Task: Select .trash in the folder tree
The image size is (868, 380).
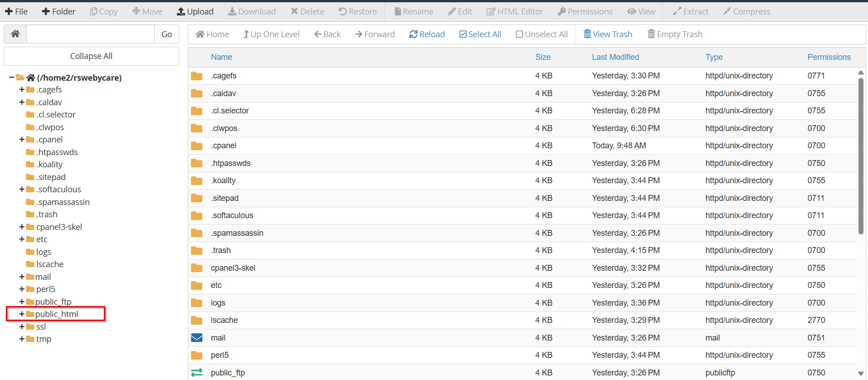Action: tap(47, 214)
